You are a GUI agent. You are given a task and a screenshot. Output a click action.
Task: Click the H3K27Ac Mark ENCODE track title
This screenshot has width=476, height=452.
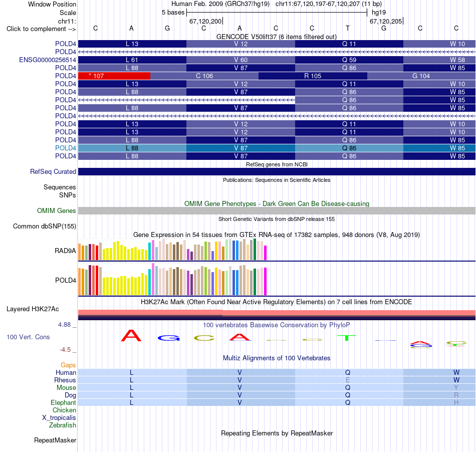click(277, 302)
